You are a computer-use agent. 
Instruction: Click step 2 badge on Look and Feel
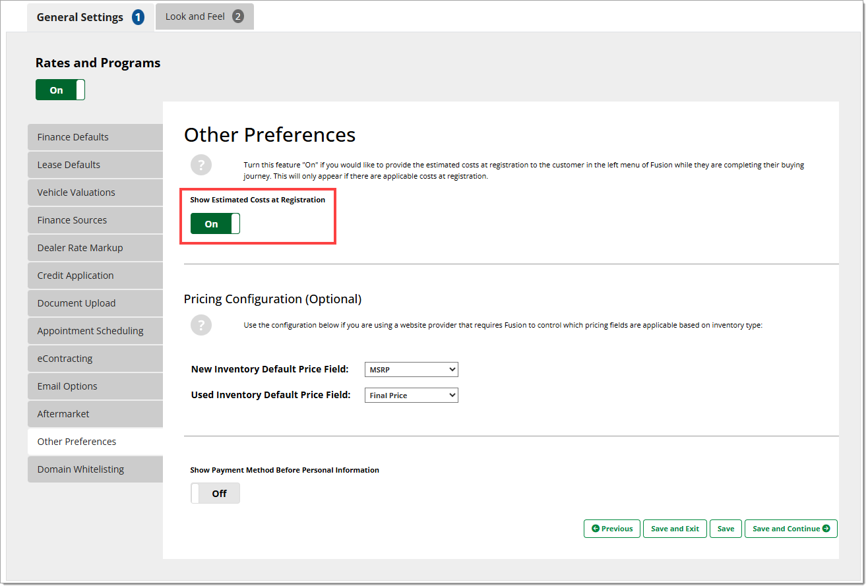(237, 16)
